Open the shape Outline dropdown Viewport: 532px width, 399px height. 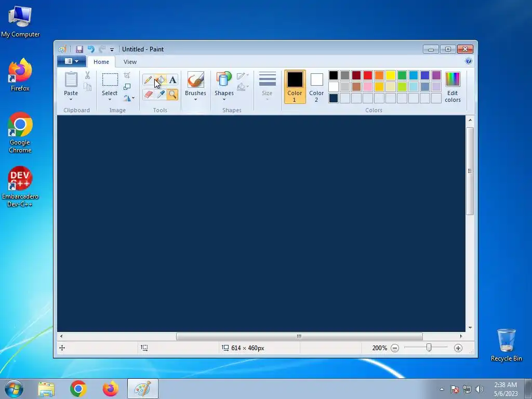pyautogui.click(x=243, y=76)
